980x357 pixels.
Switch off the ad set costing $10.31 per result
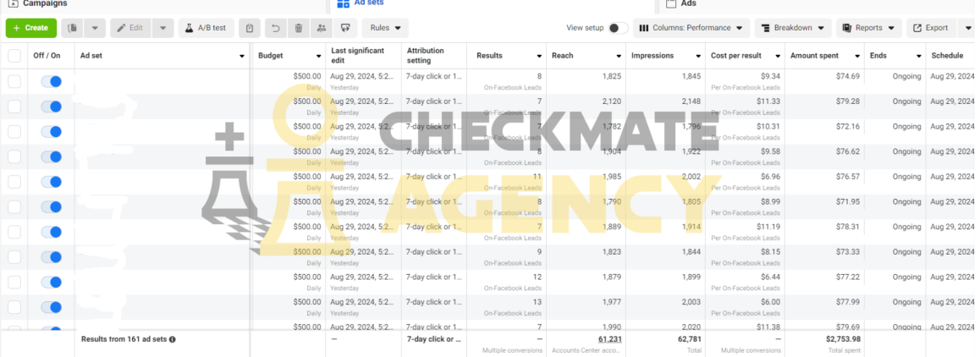pos(52,131)
